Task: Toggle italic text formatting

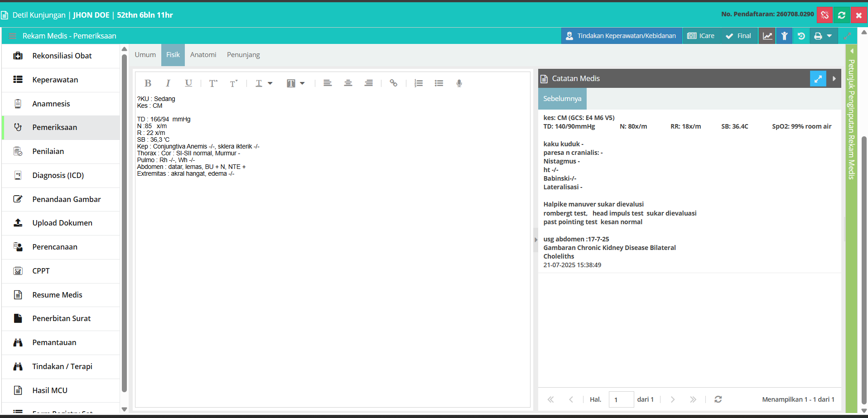Action: pos(168,83)
